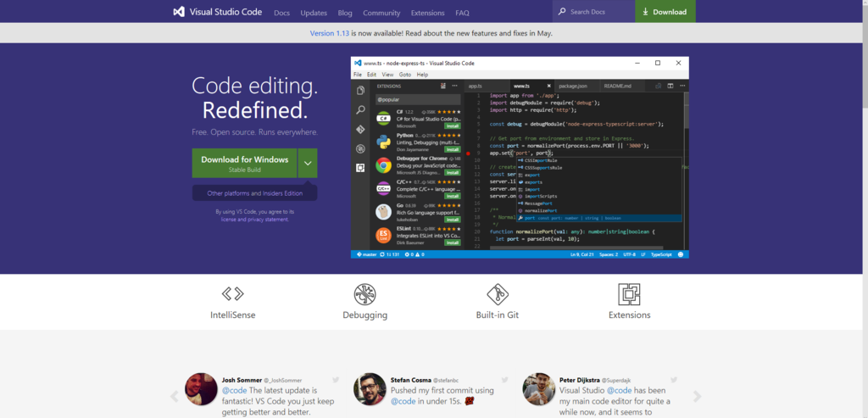The height and width of the screenshot is (418, 868).
Task: Open @code link in Josh Sommer's tweet
Action: pos(235,390)
